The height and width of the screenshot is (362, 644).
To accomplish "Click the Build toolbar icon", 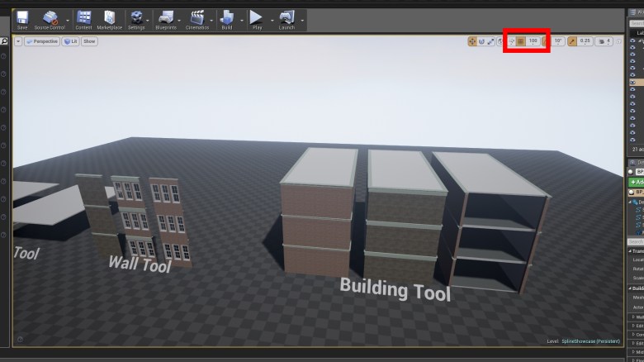I will tap(227, 18).
